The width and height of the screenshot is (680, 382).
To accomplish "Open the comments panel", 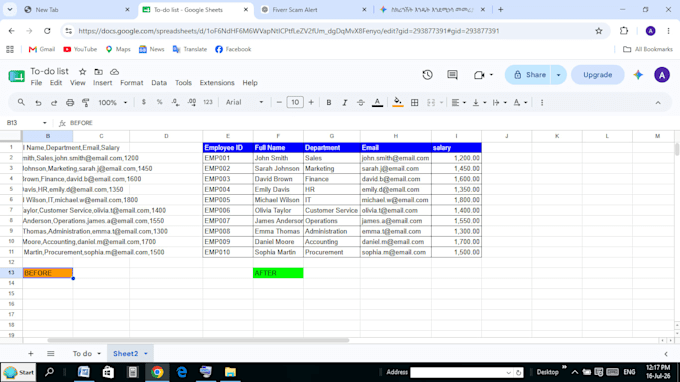I will tap(452, 75).
